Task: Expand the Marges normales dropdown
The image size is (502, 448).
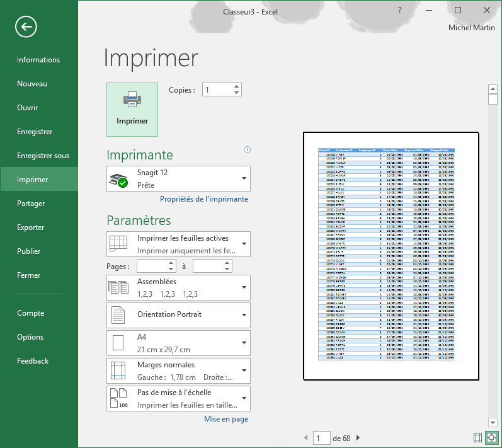Action: [x=179, y=370]
